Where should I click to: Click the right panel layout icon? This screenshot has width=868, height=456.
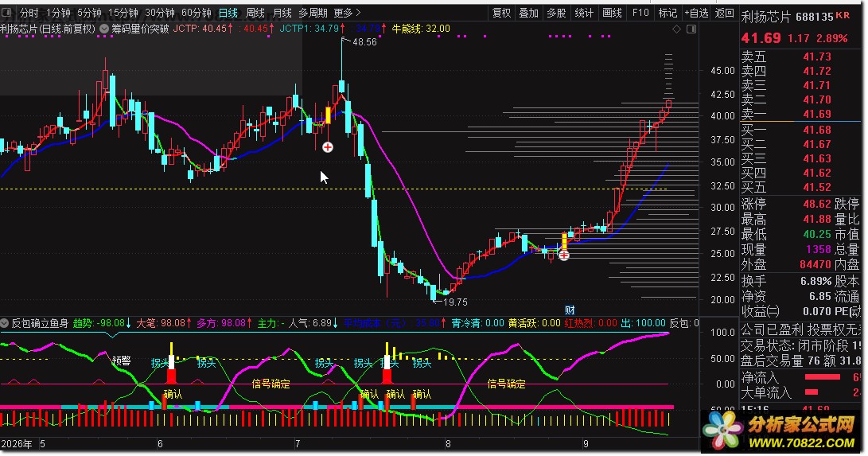[691, 29]
